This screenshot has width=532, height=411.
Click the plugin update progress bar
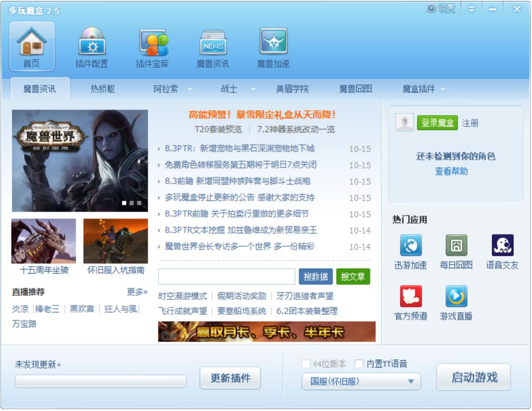(101, 381)
